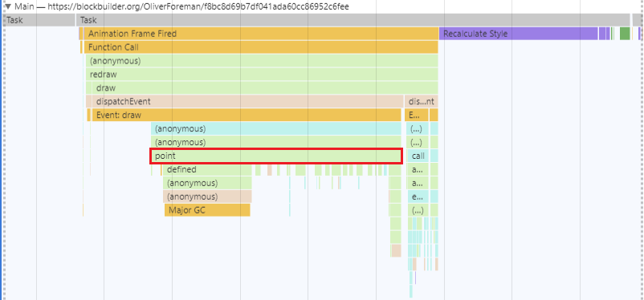
Task: Select the short first Task block
Action: coord(39,20)
